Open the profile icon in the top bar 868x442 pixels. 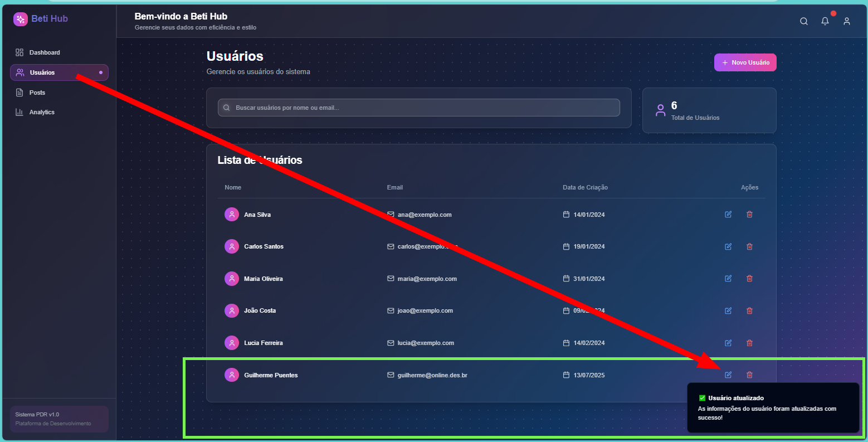coord(847,21)
